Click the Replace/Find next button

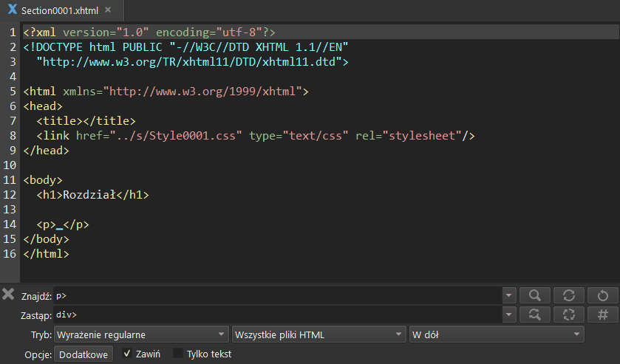click(568, 295)
